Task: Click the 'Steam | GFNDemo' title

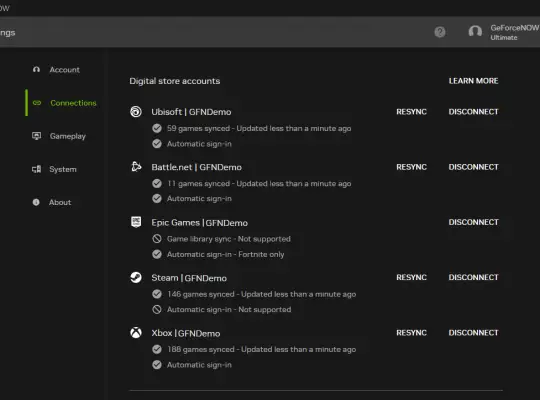Action: click(189, 278)
